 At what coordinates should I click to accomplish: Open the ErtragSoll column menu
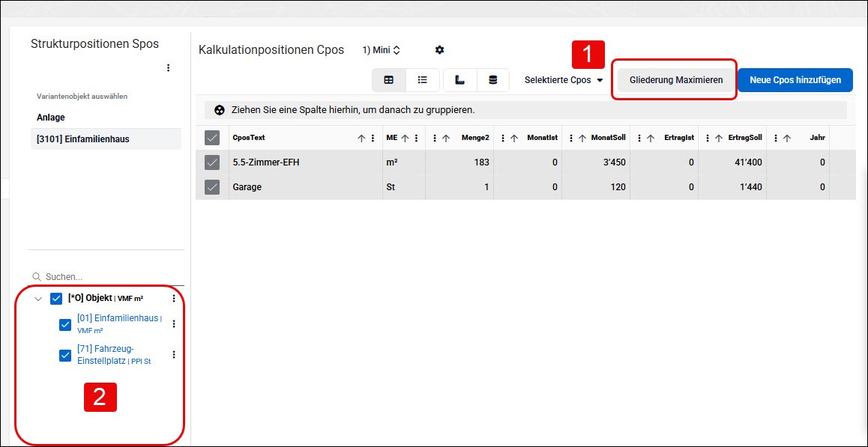[x=708, y=139]
